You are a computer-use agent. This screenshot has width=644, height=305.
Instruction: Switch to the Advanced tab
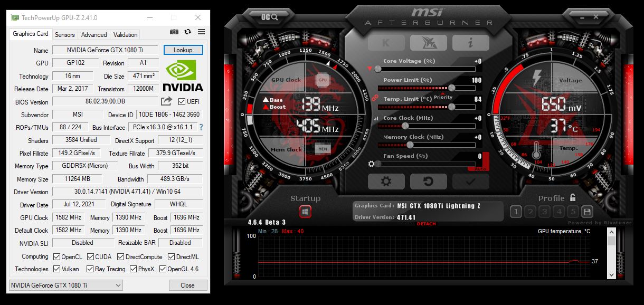[94, 35]
